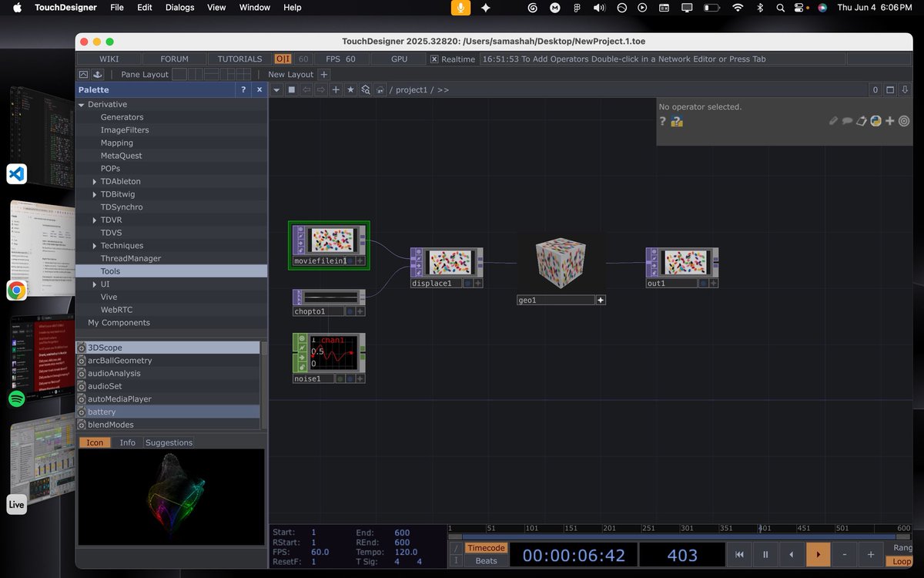Select the Icon tab
The image size is (924, 578).
[x=95, y=442]
